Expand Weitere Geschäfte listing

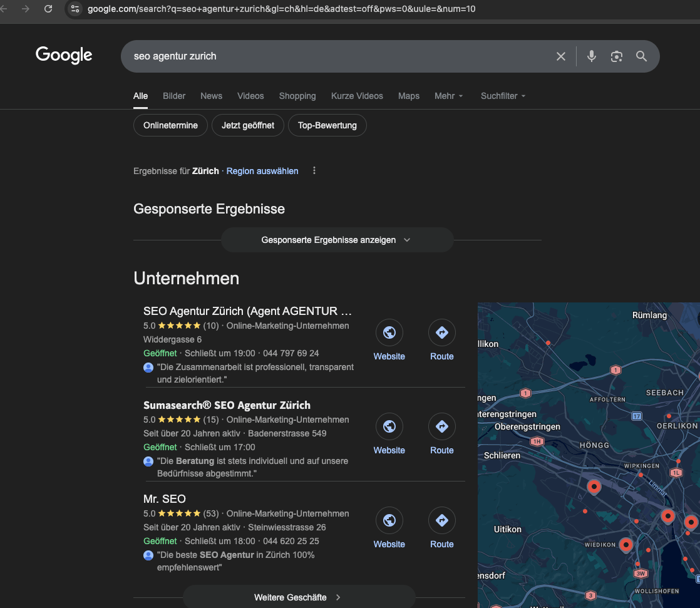(299, 597)
